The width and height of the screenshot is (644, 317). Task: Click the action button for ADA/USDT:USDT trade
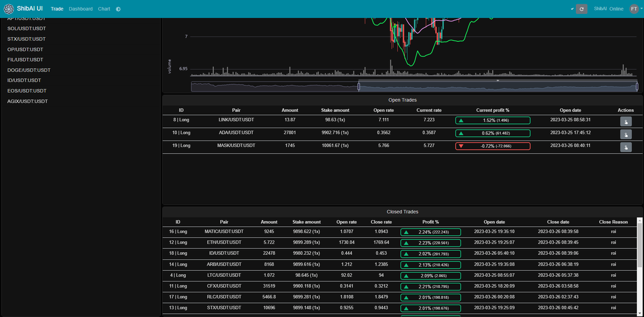coord(626,133)
